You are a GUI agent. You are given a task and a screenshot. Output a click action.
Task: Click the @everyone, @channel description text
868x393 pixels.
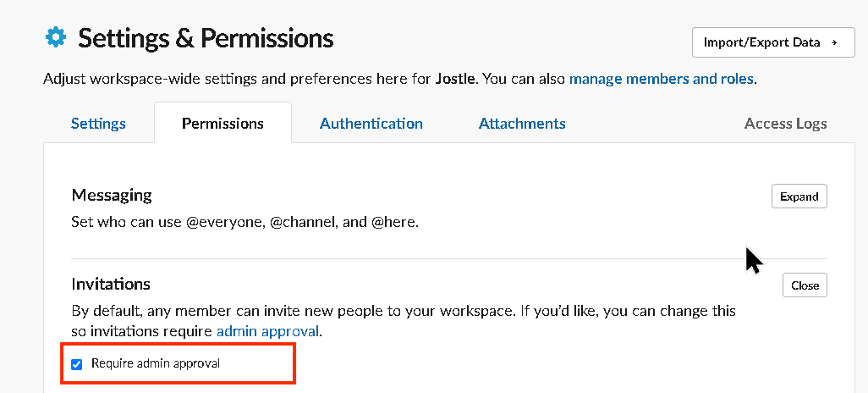pos(245,223)
